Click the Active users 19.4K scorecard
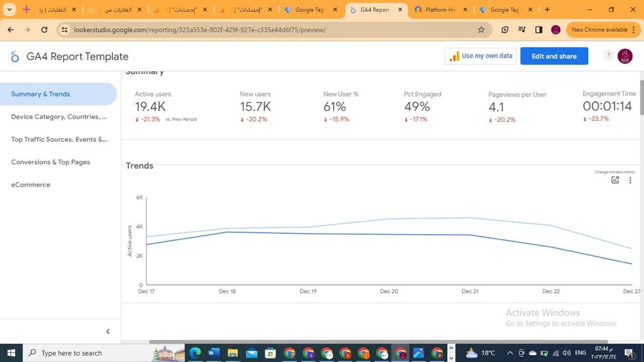 tap(165, 108)
